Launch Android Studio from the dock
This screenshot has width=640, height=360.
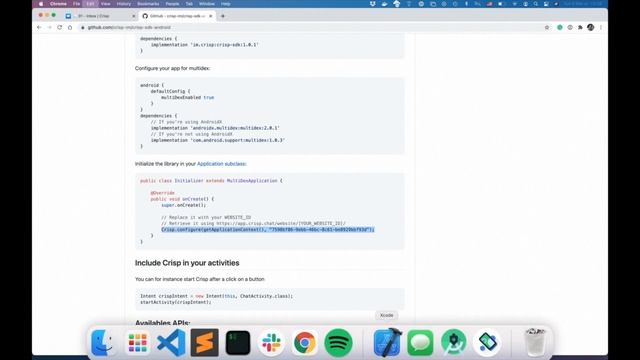pyautogui.click(x=454, y=342)
